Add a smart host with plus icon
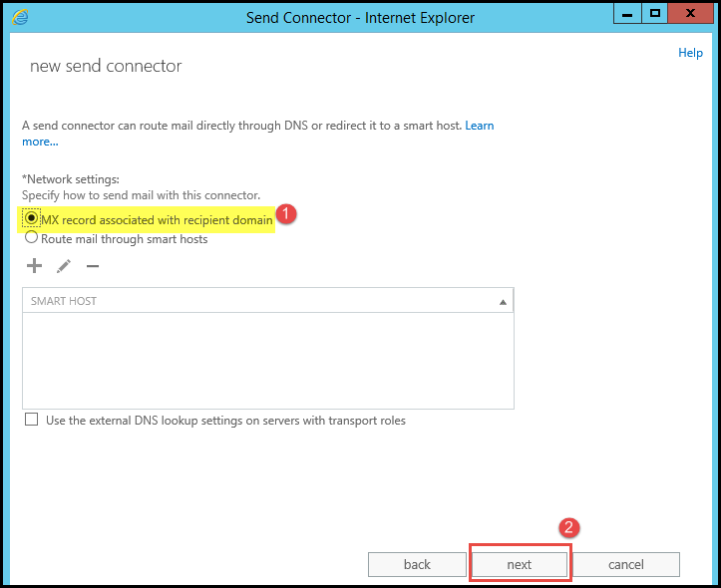The image size is (721, 588). (34, 266)
